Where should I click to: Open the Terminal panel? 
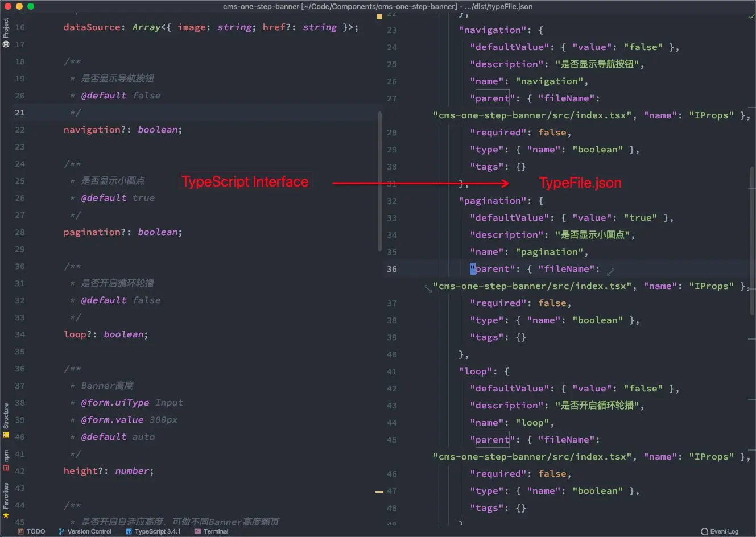click(x=211, y=531)
